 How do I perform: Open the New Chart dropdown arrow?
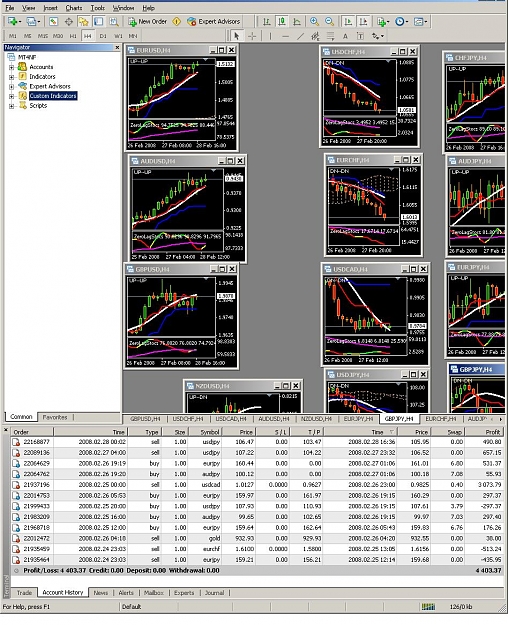[x=19, y=22]
